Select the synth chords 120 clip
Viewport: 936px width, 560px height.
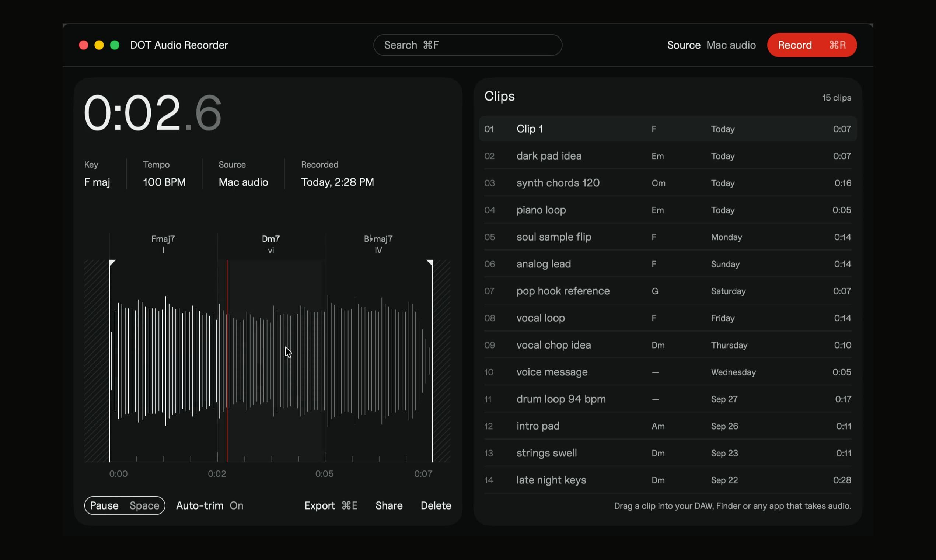[x=668, y=183]
